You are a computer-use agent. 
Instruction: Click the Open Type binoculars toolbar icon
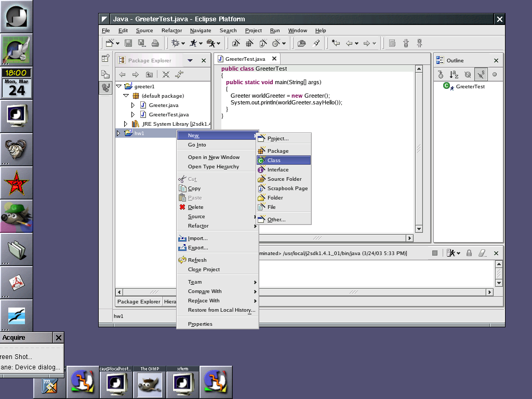[x=301, y=43]
